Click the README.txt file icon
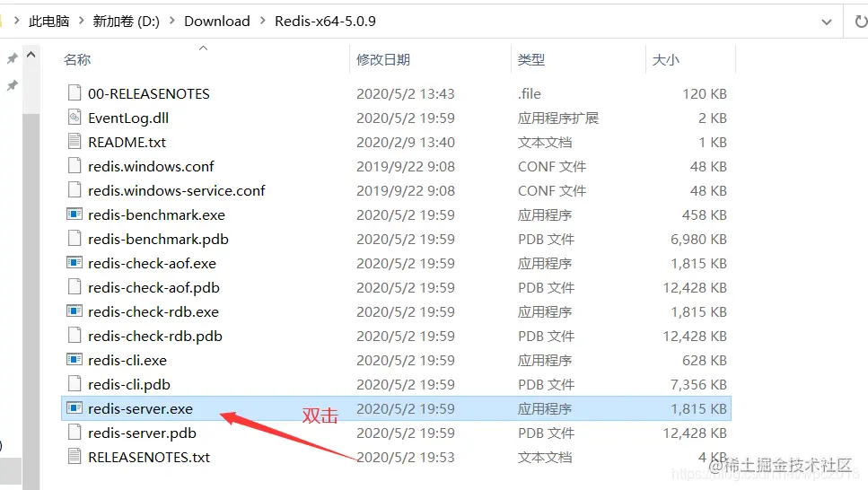The image size is (868, 490). coord(75,142)
